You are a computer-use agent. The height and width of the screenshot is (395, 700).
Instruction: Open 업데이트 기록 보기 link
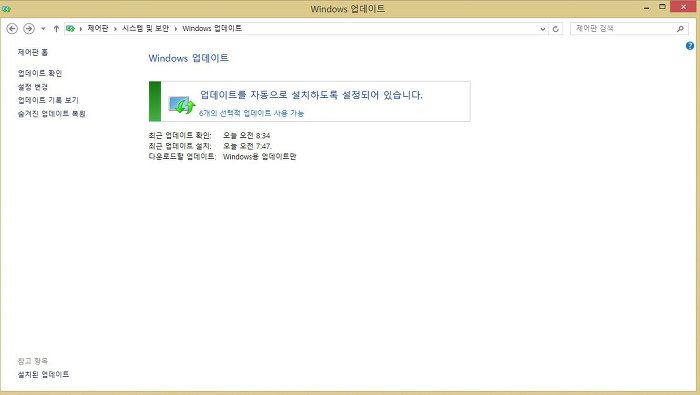coord(48,100)
